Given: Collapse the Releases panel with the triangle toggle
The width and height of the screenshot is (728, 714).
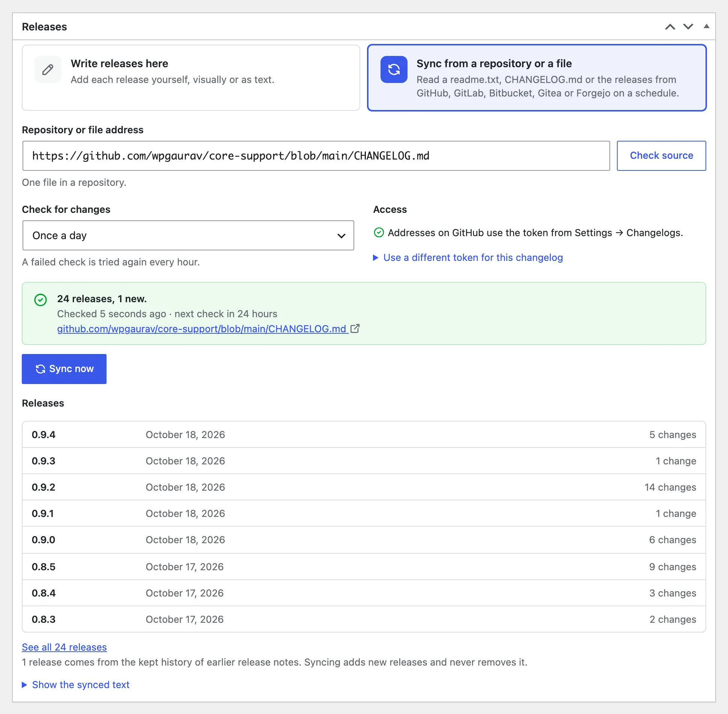Looking at the screenshot, I should (707, 26).
